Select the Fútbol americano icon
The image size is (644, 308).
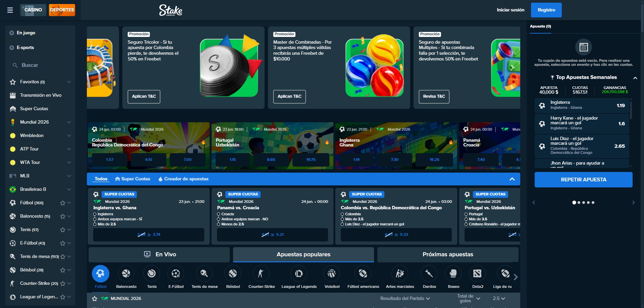363,274
